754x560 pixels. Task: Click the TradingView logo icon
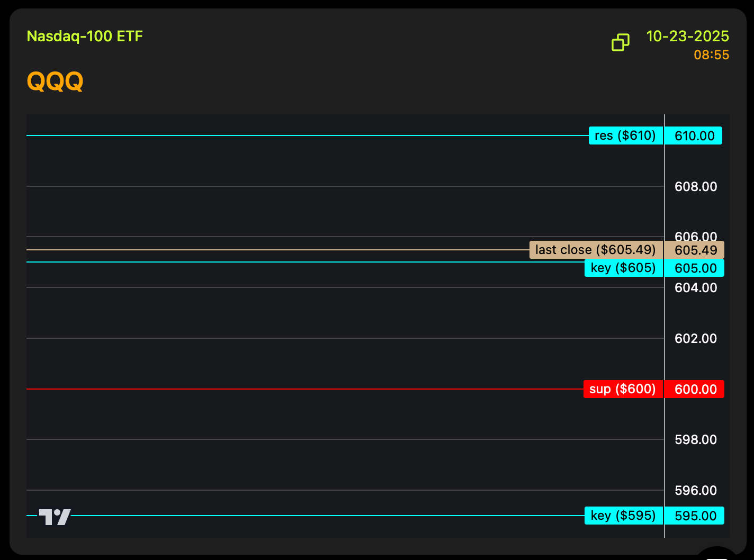point(55,517)
